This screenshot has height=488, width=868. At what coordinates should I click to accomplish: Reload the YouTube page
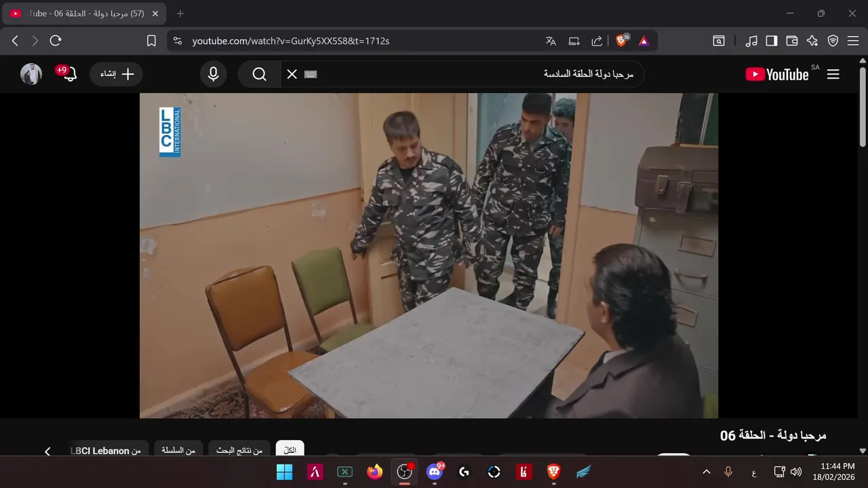pos(56,41)
